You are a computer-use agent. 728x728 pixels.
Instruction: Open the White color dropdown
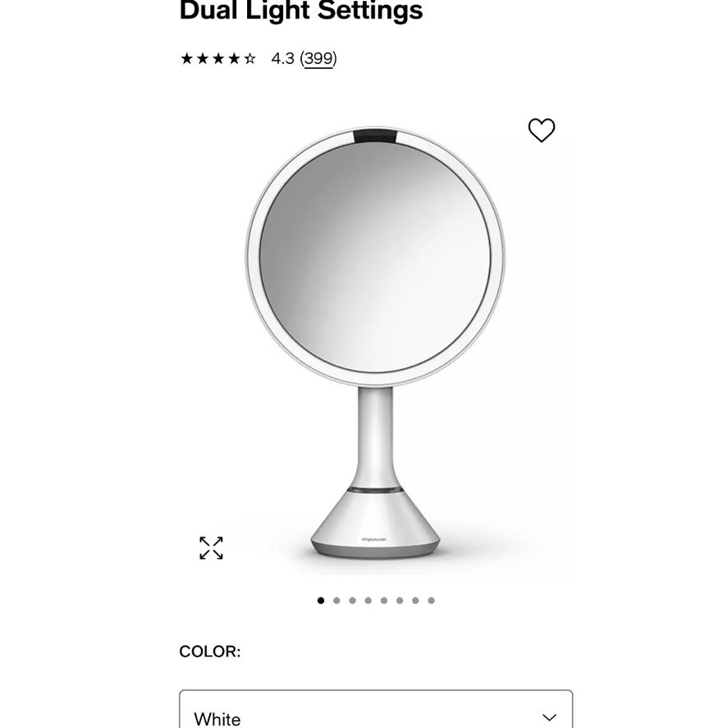[376, 709]
